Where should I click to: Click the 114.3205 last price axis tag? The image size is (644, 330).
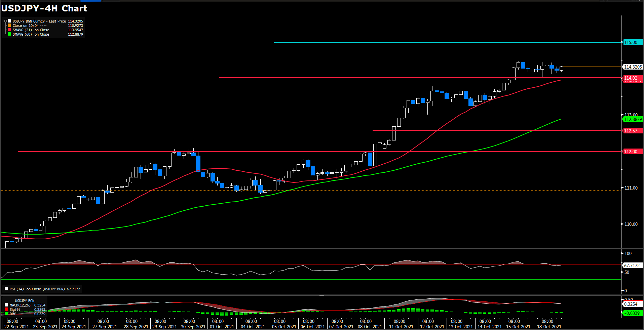point(632,67)
